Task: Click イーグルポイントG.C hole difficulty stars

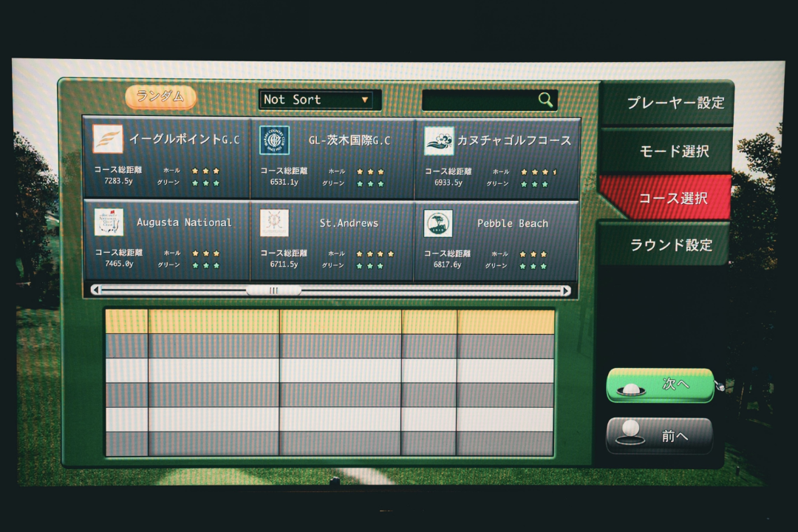Action: coord(205,171)
